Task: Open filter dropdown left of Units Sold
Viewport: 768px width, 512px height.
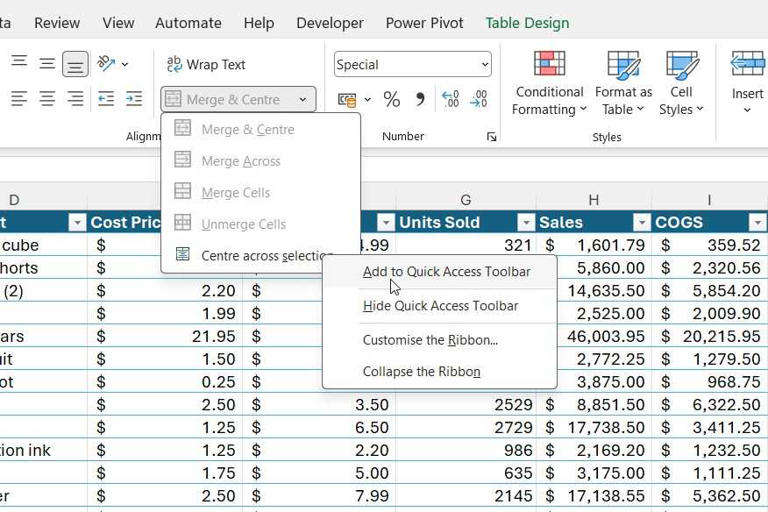Action: point(386,222)
